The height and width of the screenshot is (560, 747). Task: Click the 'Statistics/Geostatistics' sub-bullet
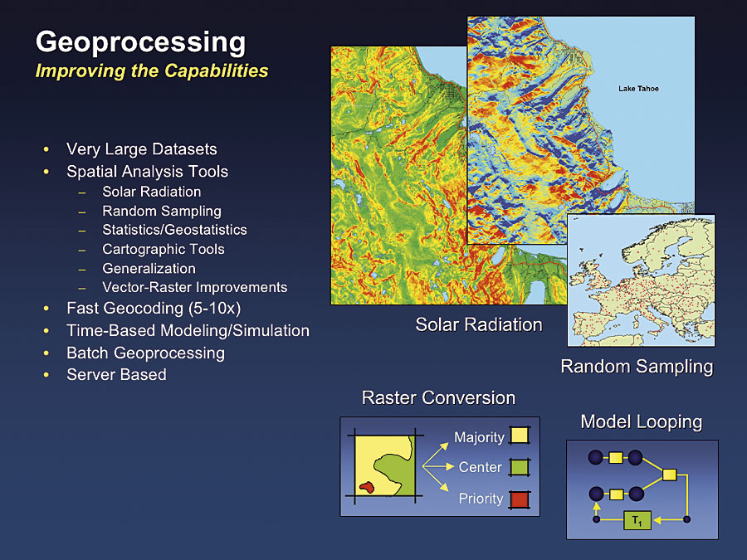click(174, 230)
